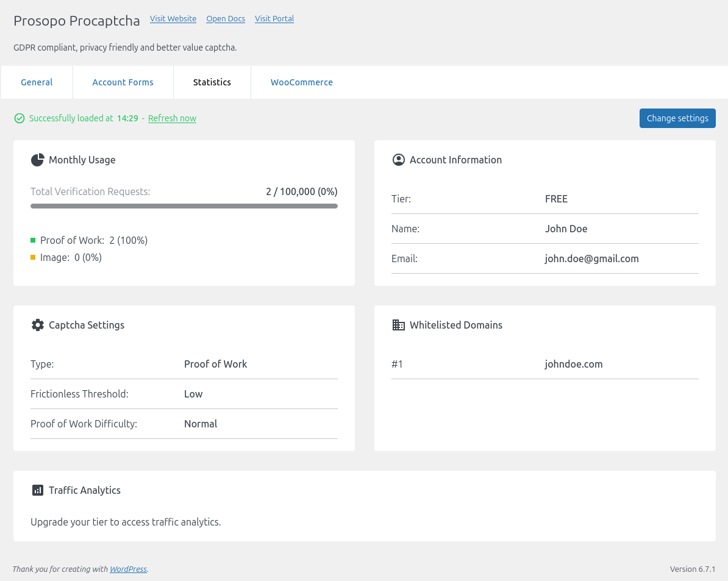
Task: Click the Whitelisted Domains heading
Action: tap(456, 325)
